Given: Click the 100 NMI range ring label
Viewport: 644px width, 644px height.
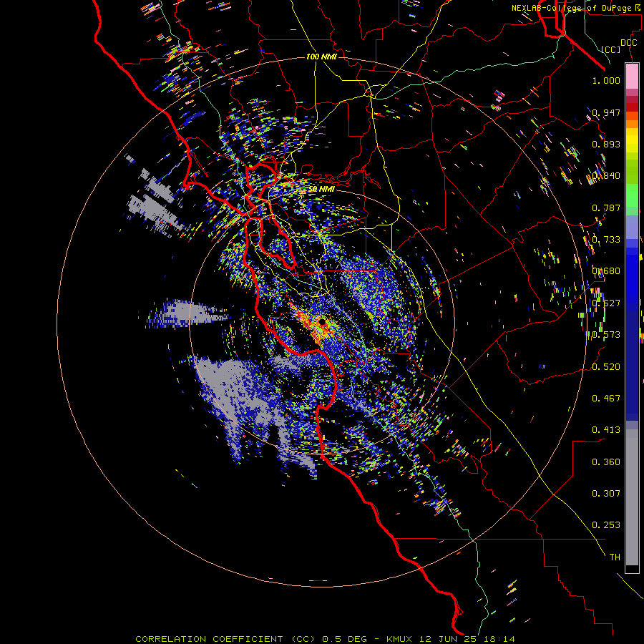Looking at the screenshot, I should (321, 57).
